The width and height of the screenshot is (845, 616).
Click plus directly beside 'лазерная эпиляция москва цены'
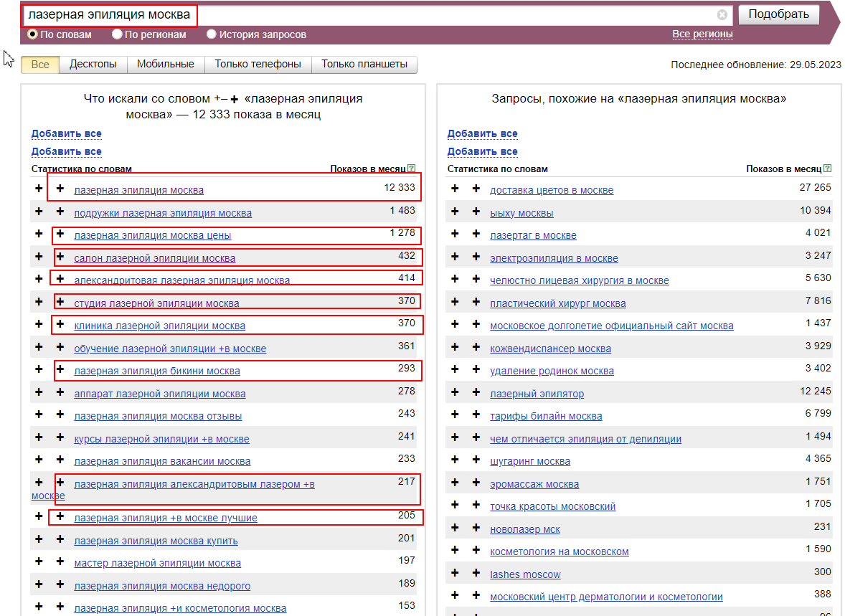pos(60,234)
